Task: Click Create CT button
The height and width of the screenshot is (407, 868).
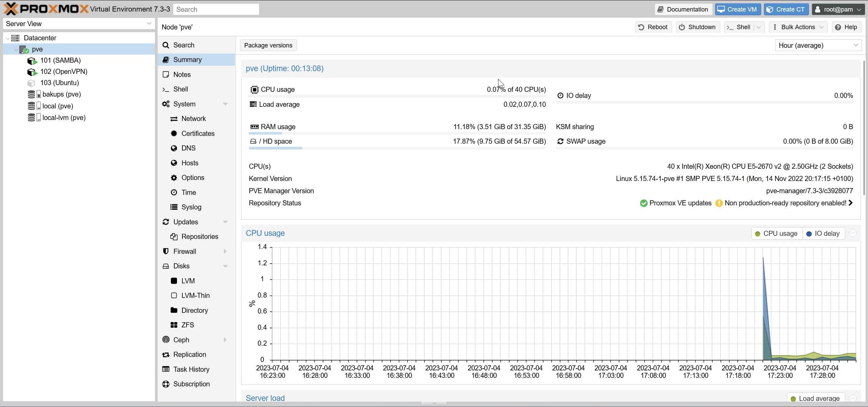Action: click(786, 9)
